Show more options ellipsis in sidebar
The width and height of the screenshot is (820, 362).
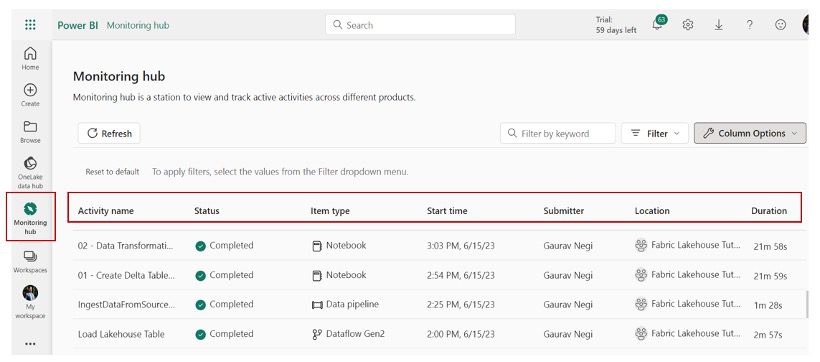30,344
